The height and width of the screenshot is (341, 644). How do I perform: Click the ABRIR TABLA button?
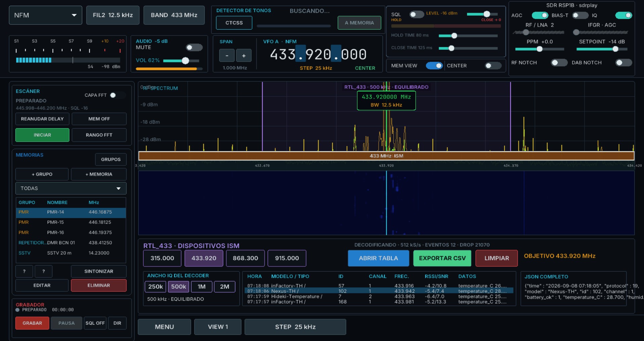point(378,258)
